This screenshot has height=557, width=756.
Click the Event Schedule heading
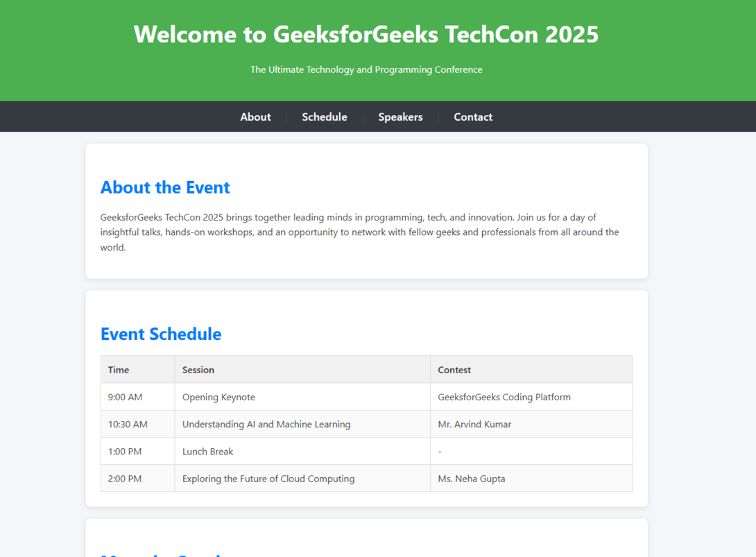[160, 334]
